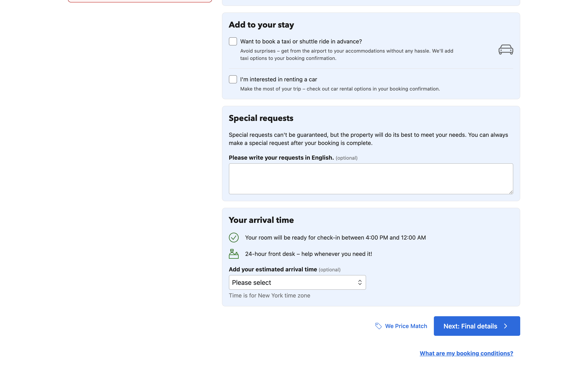Image resolution: width=588 pixels, height=367 pixels.
Task: Check the taxi or shuttle ride box
Action: pyautogui.click(x=233, y=42)
